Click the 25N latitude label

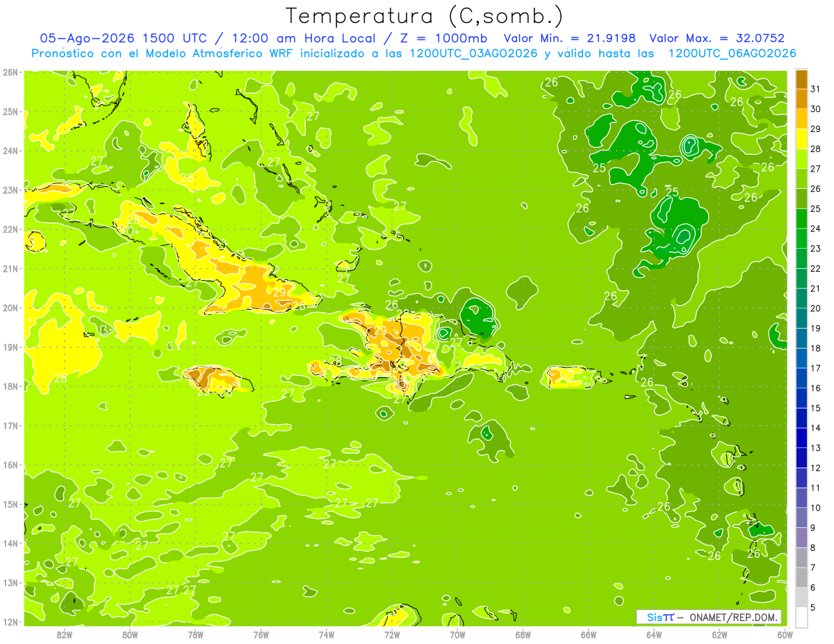point(10,111)
